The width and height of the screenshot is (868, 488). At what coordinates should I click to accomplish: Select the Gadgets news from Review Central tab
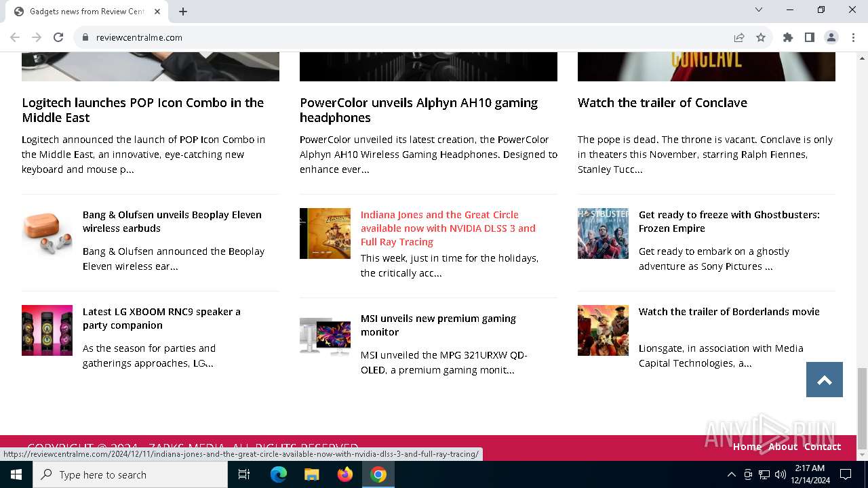tap(87, 12)
